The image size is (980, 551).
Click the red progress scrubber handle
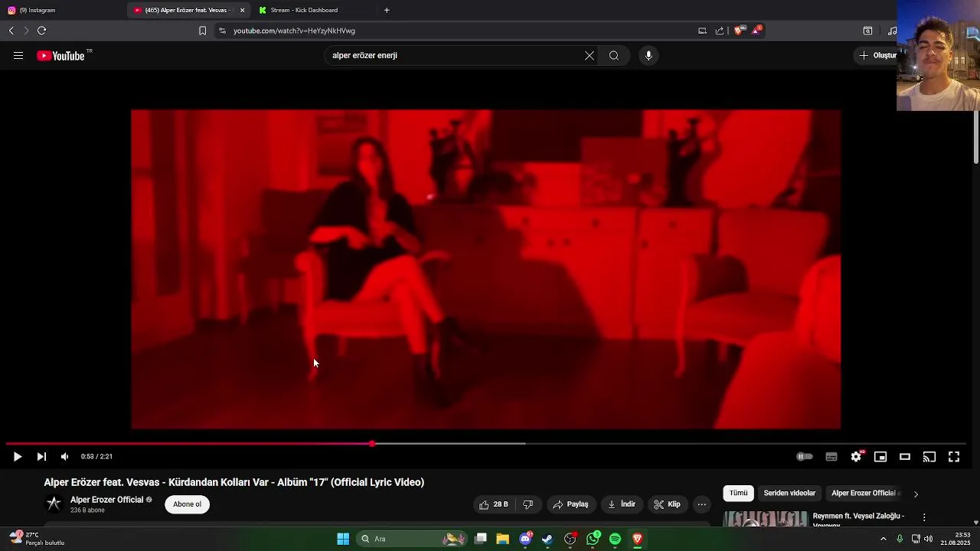coord(372,444)
